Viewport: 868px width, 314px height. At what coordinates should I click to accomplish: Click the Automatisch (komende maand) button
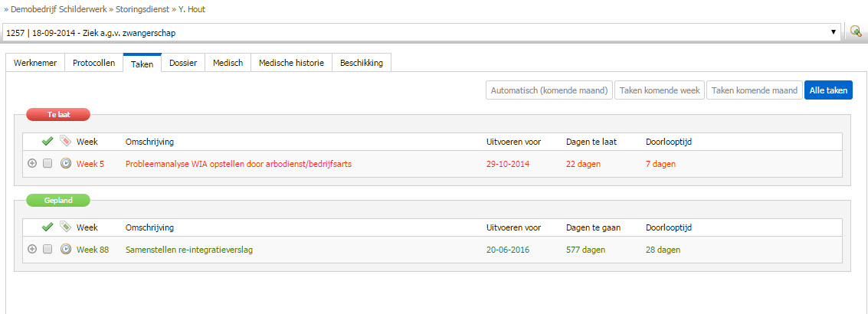pyautogui.click(x=549, y=90)
